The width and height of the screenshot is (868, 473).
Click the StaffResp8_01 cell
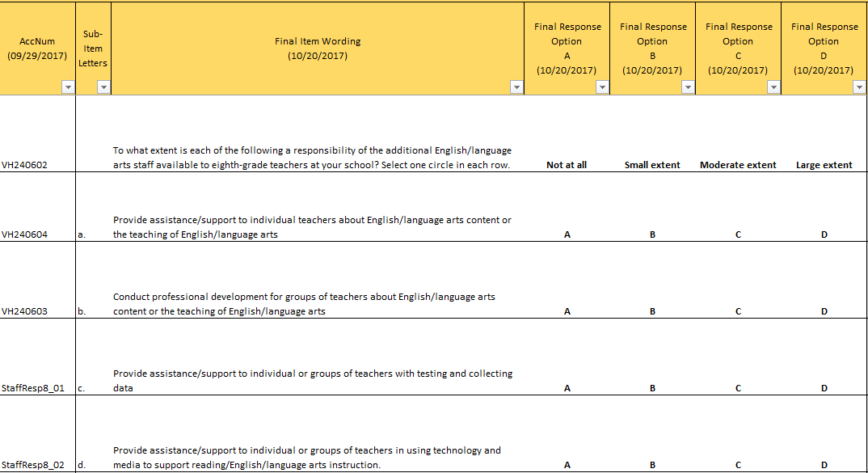tap(38, 357)
